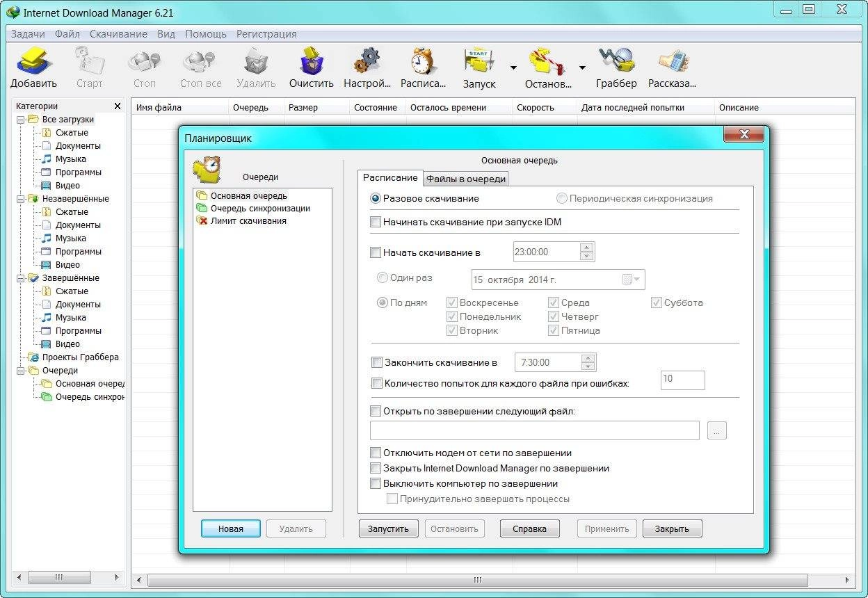Enable Количество попыток для каждого файла
Image resolution: width=868 pixels, height=598 pixels.
tap(376, 383)
